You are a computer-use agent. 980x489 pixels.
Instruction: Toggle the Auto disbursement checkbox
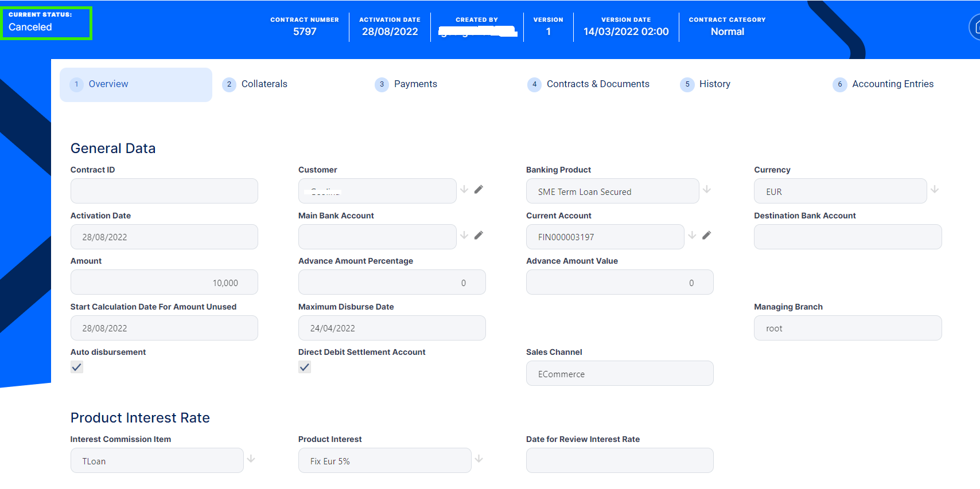point(77,367)
